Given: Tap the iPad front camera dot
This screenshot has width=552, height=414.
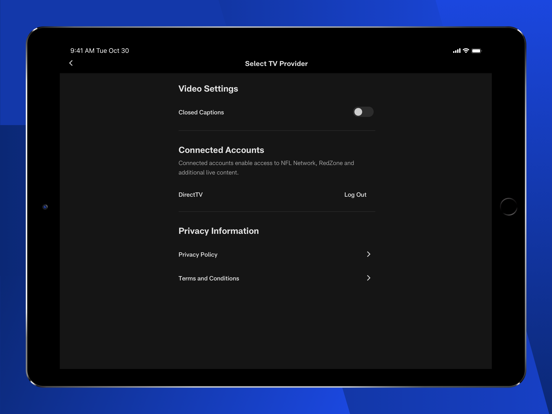Looking at the screenshot, I should tap(45, 207).
